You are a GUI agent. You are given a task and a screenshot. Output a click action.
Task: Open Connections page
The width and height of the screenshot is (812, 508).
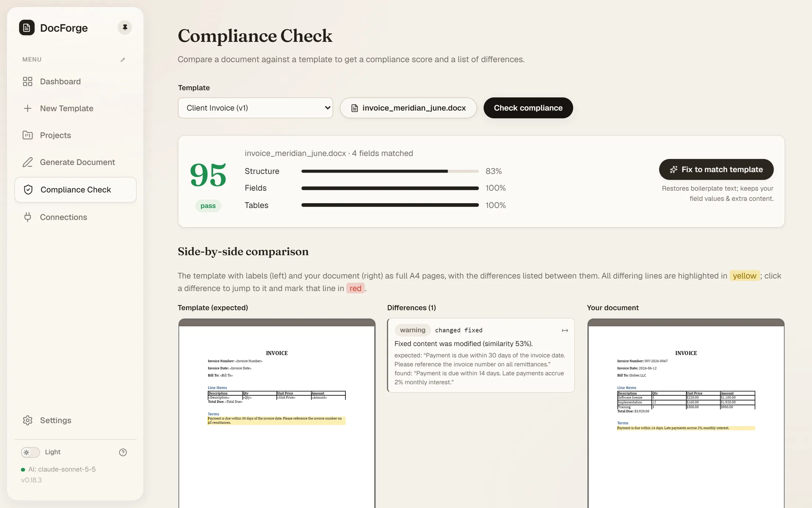click(x=75, y=217)
